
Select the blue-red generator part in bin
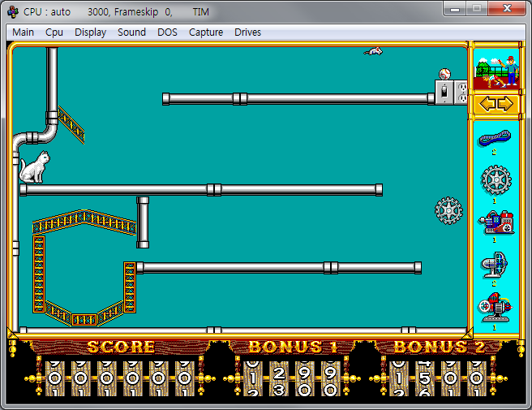point(496,222)
